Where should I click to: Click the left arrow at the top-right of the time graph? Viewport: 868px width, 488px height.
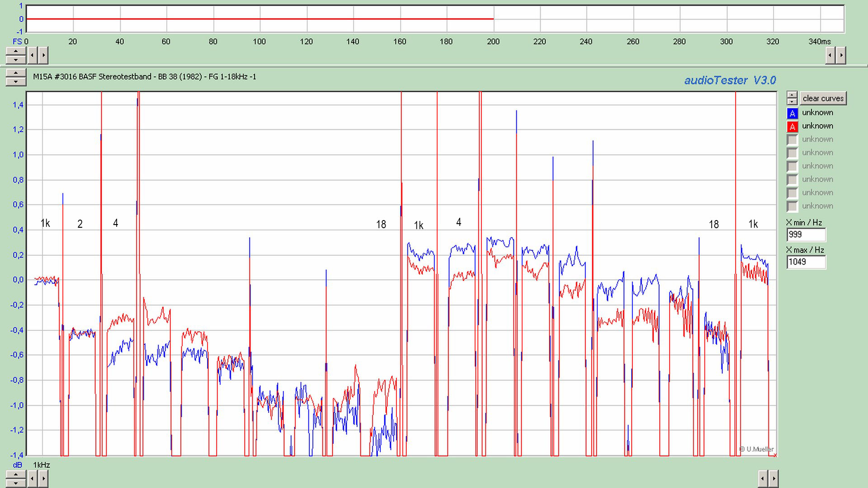[x=830, y=56]
